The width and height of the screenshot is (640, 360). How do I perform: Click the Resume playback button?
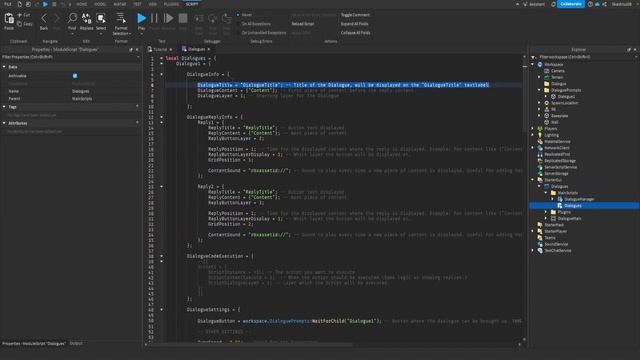tap(168, 18)
